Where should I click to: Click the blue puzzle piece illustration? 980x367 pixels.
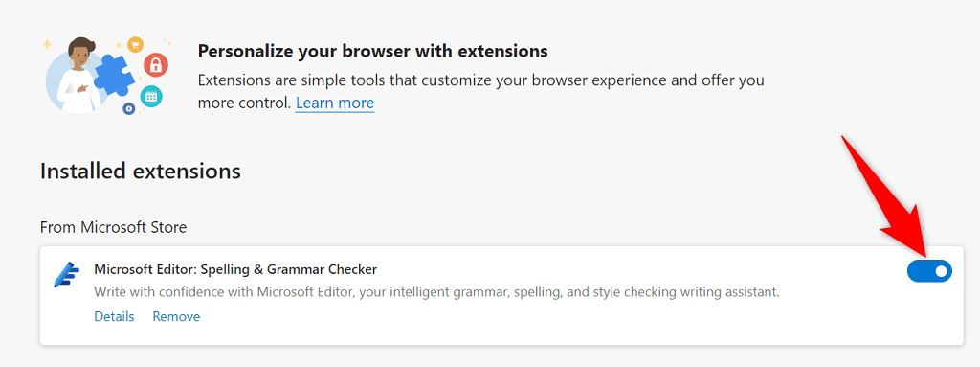[x=114, y=77]
